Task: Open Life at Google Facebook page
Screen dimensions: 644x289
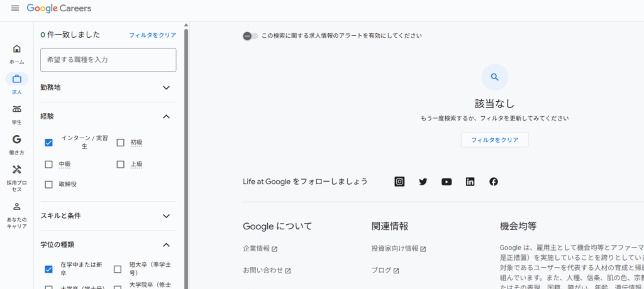Action: coord(494,182)
